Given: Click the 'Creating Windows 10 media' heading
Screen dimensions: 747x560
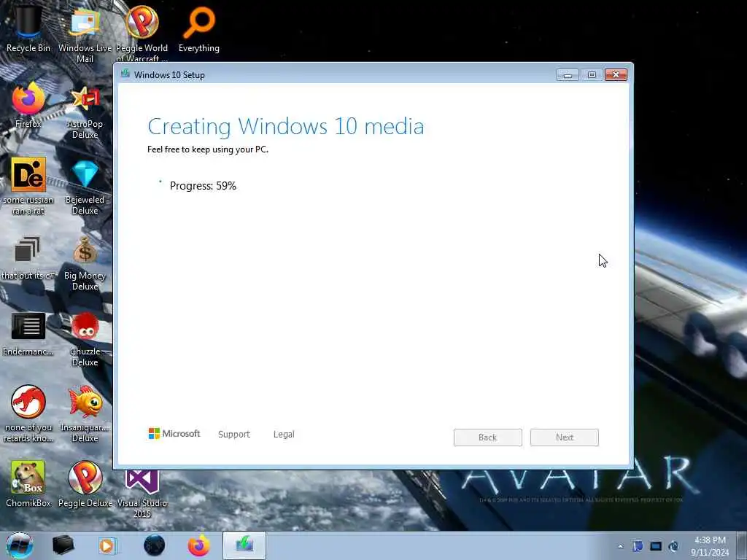Looking at the screenshot, I should (286, 127).
